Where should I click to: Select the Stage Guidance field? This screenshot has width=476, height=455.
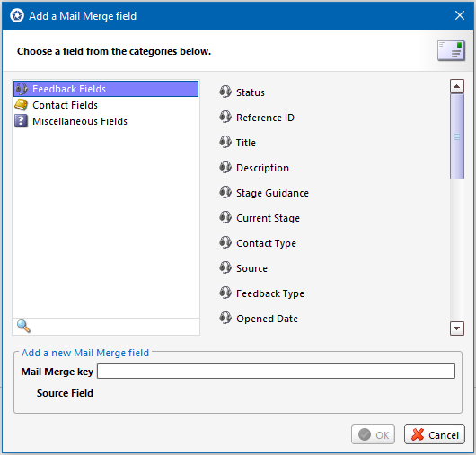(272, 193)
